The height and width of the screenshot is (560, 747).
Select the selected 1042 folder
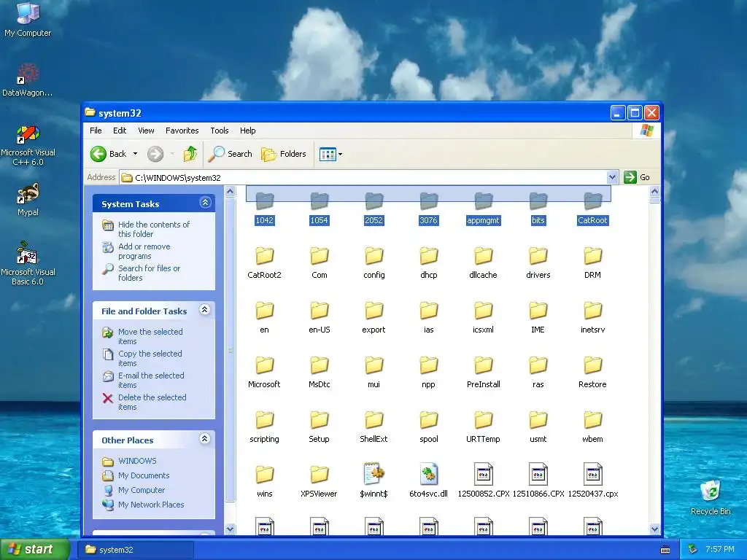coord(264,209)
